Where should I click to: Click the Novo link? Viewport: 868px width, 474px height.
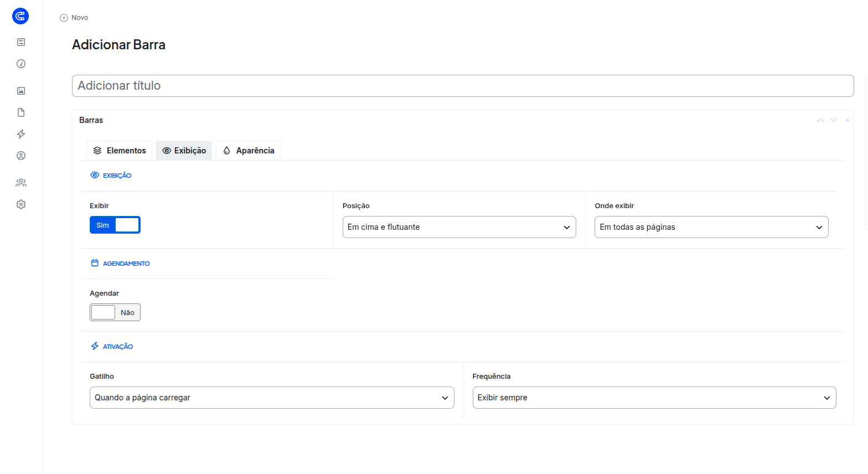tap(80, 18)
